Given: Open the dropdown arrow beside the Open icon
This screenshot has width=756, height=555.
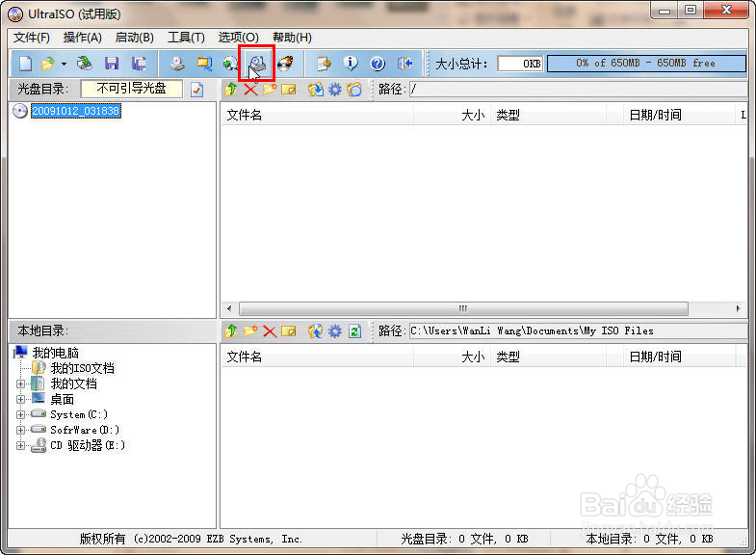Looking at the screenshot, I should 64,64.
